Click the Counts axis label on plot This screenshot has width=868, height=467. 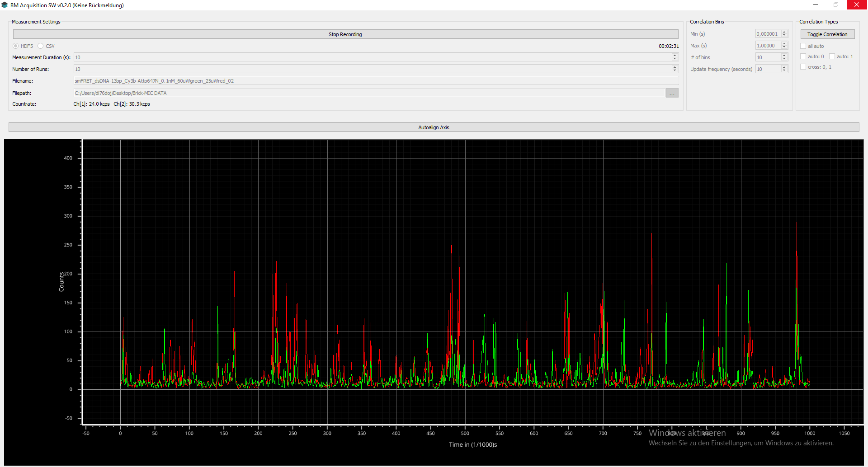pyautogui.click(x=61, y=282)
